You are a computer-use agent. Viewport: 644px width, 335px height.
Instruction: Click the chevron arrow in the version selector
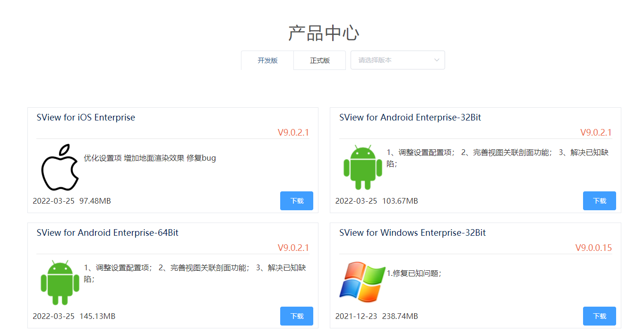437,60
